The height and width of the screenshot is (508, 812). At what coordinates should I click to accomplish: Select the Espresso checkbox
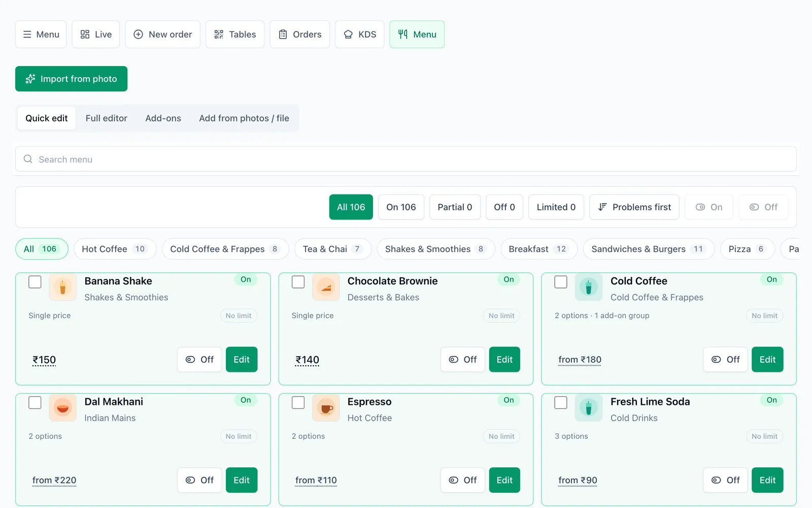coord(298,403)
